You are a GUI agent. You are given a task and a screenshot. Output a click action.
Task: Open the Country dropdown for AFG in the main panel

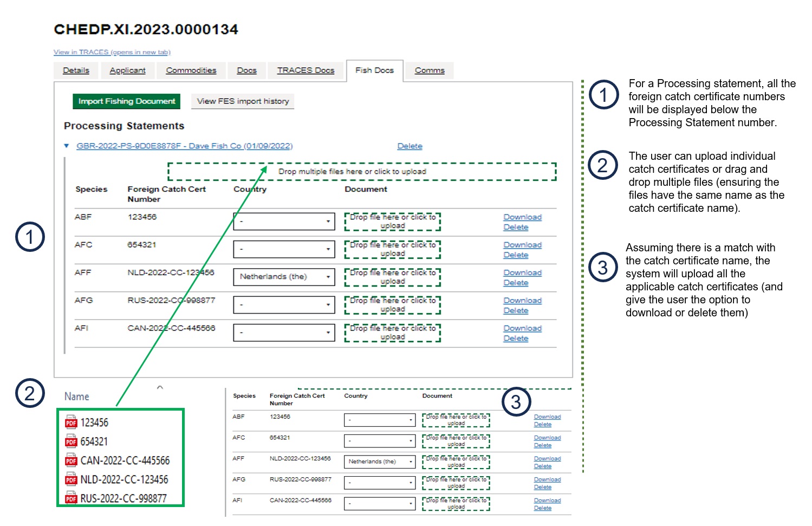pyautogui.click(x=284, y=304)
